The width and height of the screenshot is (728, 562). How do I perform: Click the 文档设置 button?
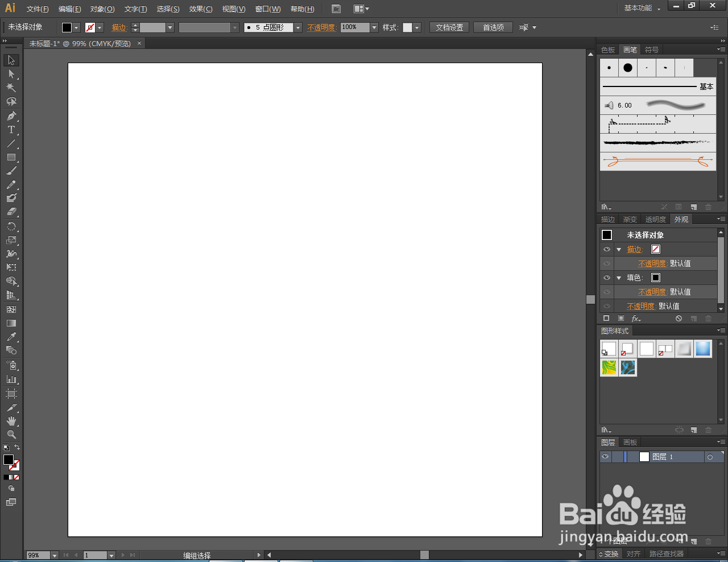point(449,27)
